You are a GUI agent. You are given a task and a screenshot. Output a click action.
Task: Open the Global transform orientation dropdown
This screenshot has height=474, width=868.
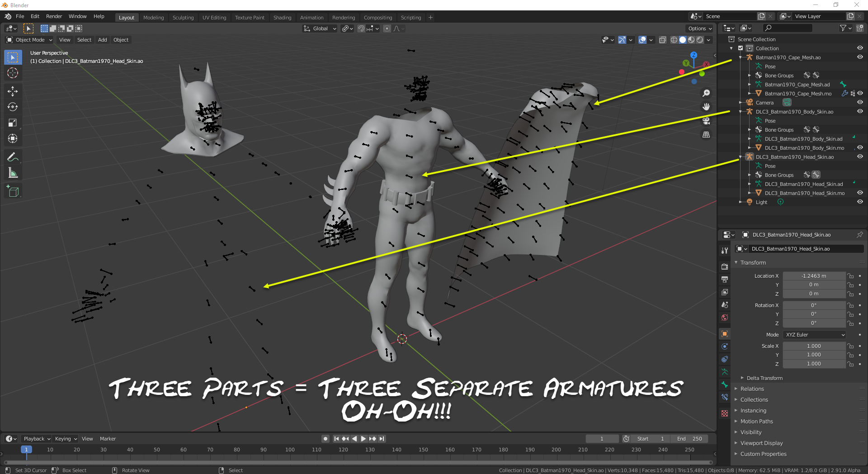coord(320,28)
